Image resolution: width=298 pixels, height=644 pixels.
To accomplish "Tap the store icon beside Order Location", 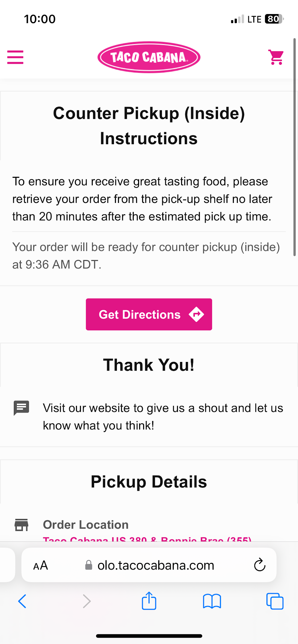I will (22, 525).
